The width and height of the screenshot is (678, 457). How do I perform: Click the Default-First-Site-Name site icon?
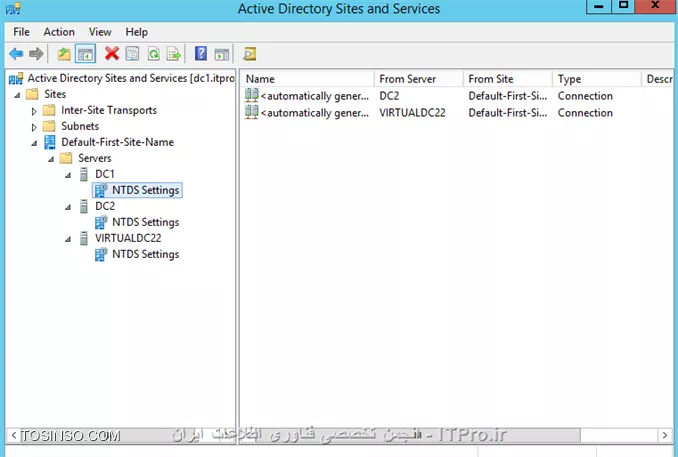pos(50,142)
